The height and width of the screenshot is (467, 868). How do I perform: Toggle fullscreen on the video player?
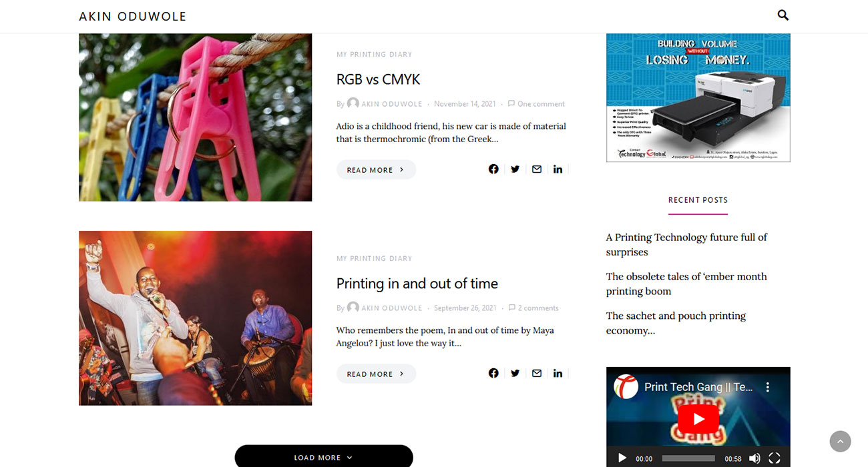[775, 458]
